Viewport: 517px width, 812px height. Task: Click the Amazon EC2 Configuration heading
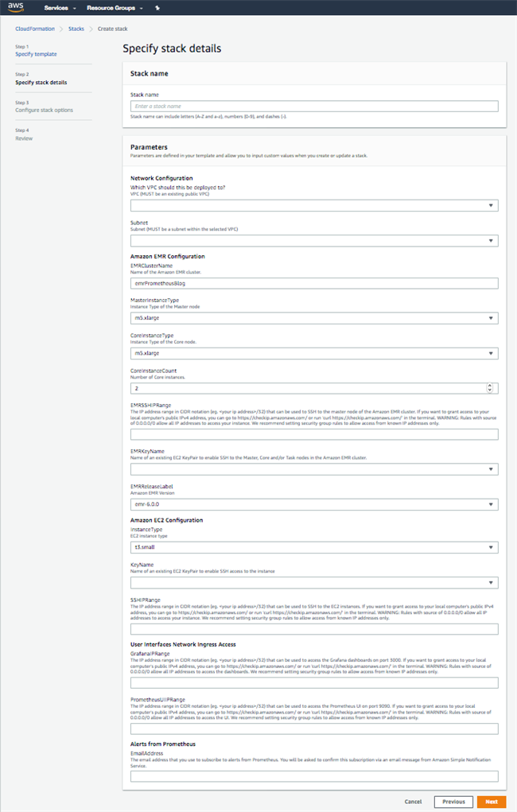[166, 520]
